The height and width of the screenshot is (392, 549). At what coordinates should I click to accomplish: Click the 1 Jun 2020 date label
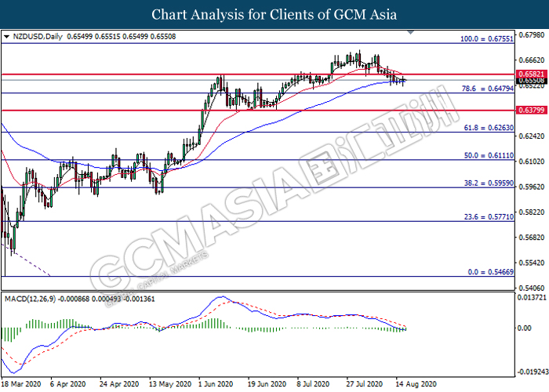coord(216,384)
